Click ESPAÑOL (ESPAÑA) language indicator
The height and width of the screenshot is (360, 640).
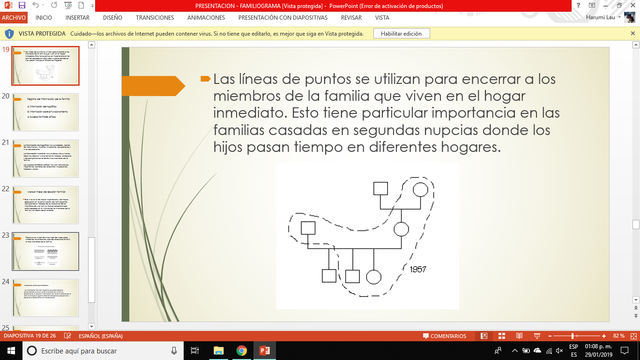[100, 336]
